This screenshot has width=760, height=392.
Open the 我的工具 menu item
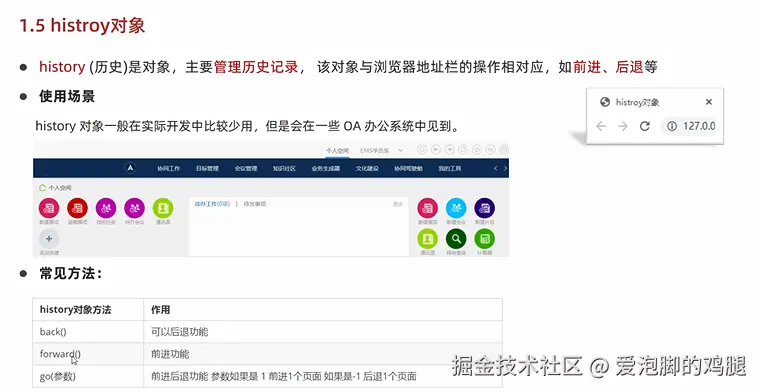(450, 169)
